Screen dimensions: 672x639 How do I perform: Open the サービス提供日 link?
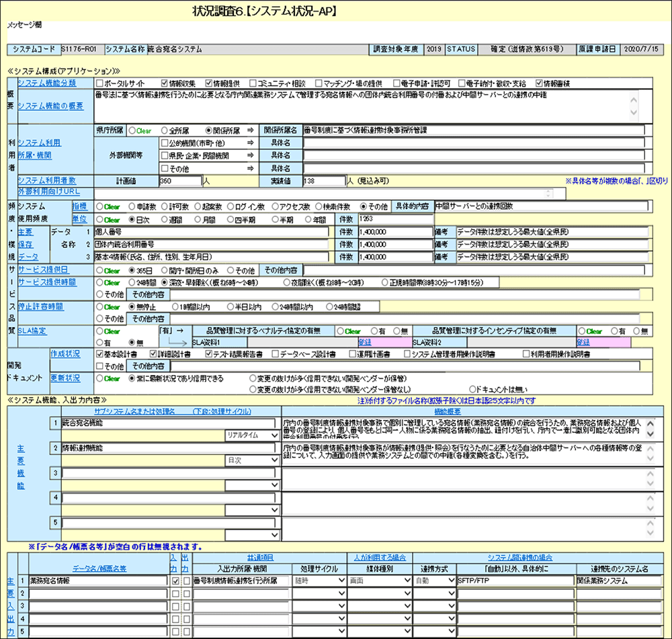(43, 269)
